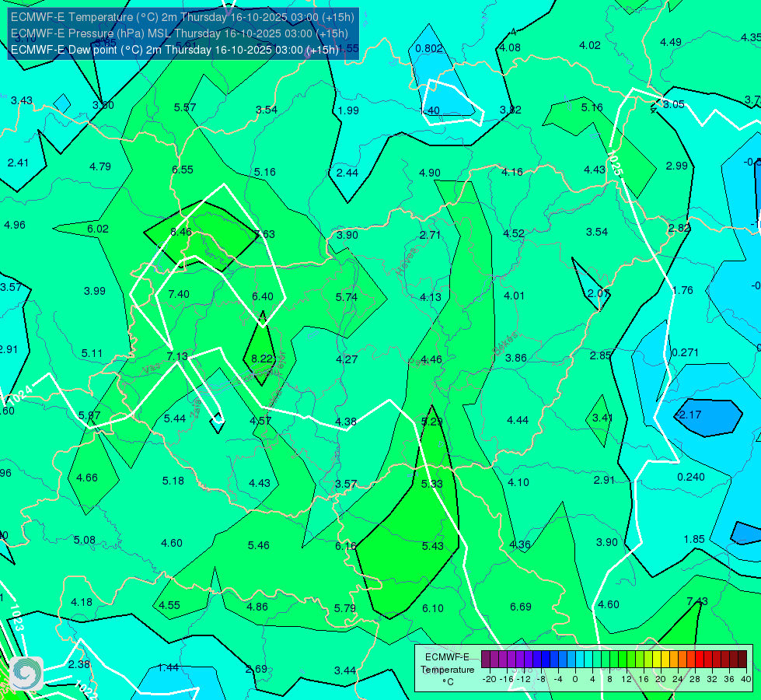Click the 5.29 temperature value
The height and width of the screenshot is (700, 761).
[431, 422]
